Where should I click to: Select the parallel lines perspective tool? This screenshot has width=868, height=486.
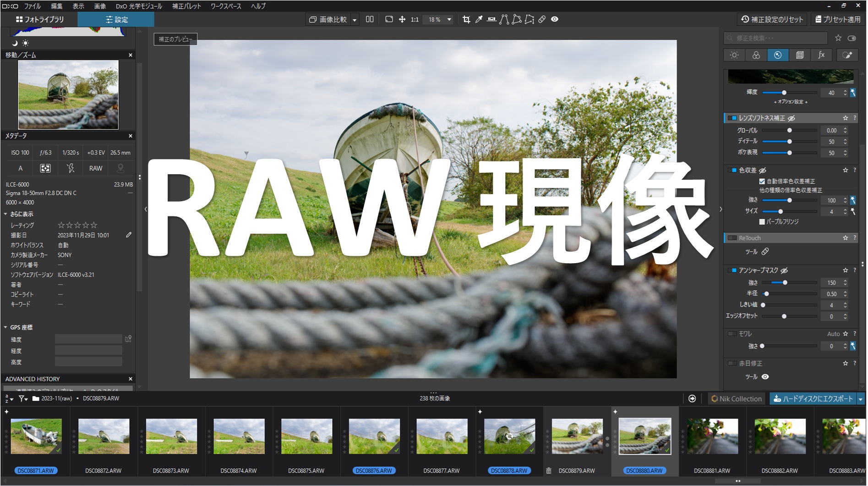coord(504,19)
